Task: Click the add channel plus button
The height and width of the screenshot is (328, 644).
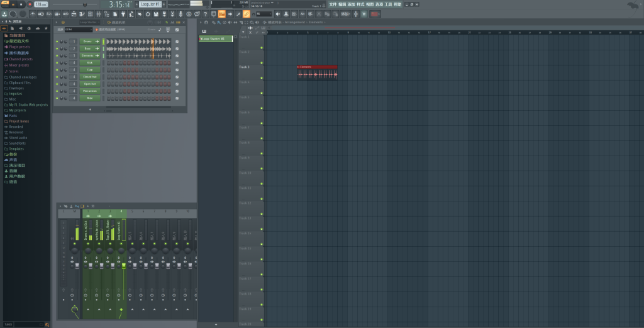Action: click(90, 110)
